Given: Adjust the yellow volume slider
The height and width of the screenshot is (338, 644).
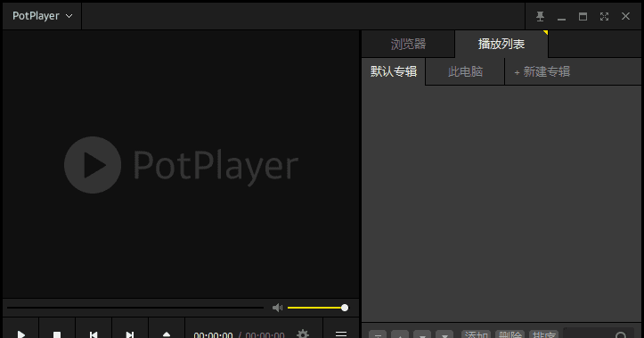Looking at the screenshot, I should click(x=317, y=308).
